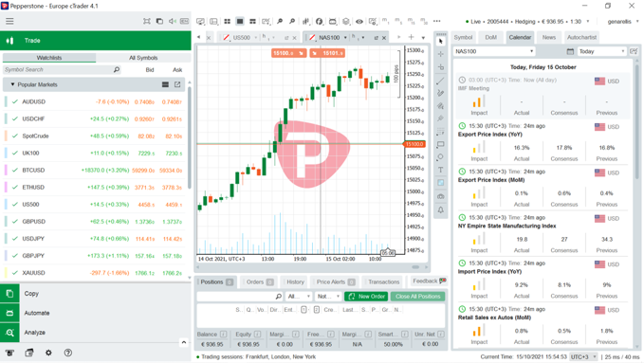Open settings gear in bottom bar
The image size is (644, 363).
point(48,353)
